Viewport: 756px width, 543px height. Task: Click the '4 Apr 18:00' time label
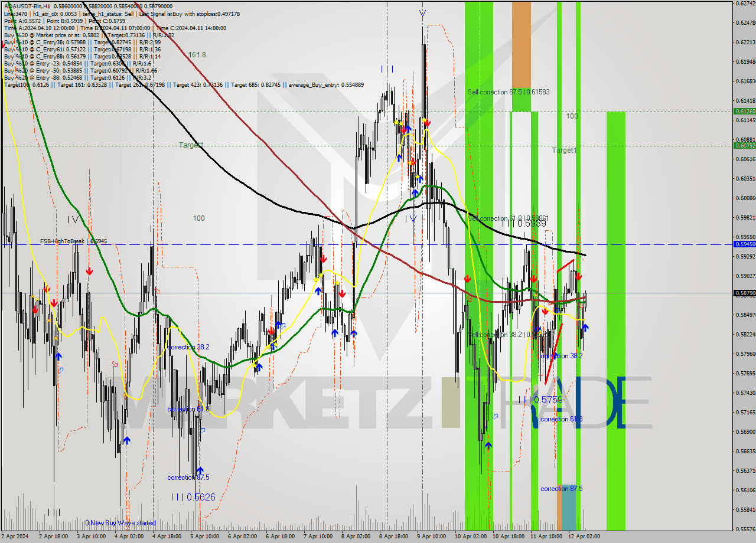click(166, 537)
